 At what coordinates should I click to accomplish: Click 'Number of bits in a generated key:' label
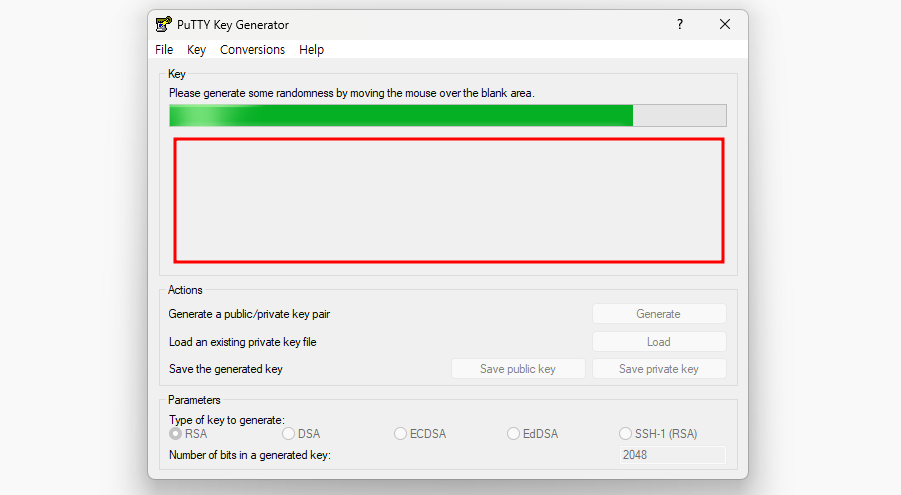(x=250, y=455)
